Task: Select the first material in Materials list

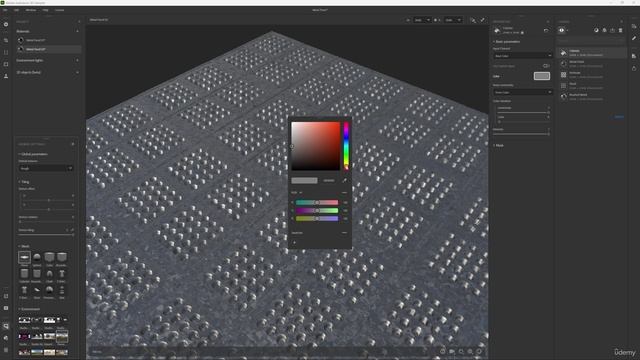Action: pyautogui.click(x=49, y=40)
